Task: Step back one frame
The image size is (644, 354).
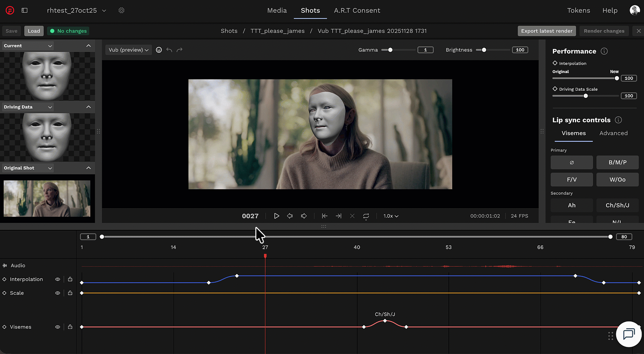Action: (290, 216)
